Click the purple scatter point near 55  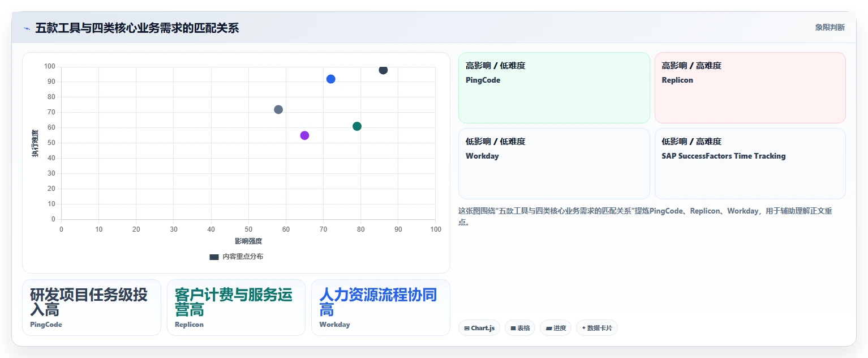click(304, 135)
